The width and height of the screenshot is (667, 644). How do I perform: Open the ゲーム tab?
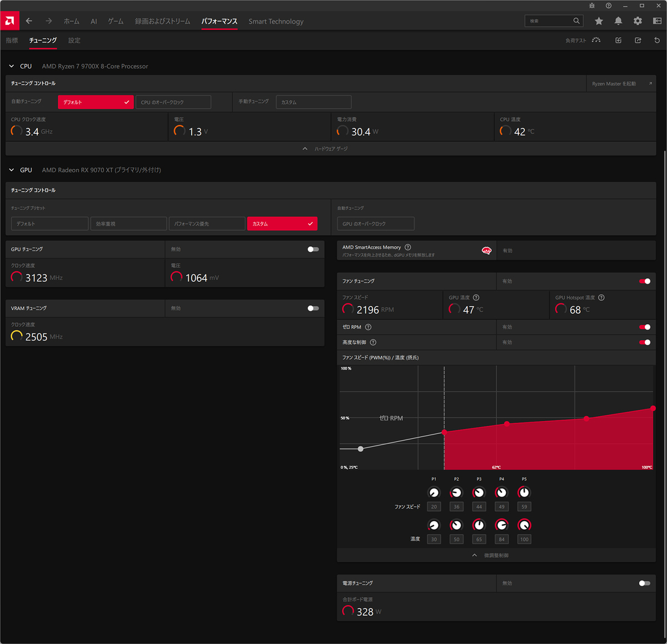(116, 21)
